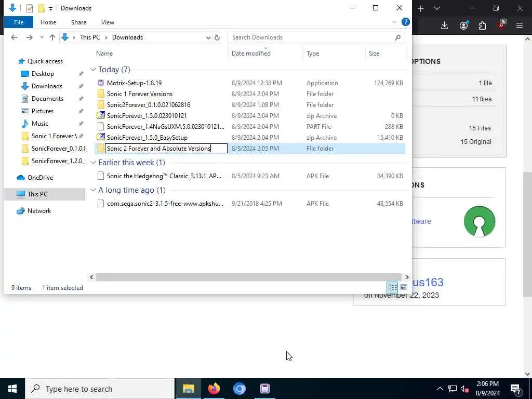The image size is (532, 399).
Task: Expand the ribbon with the chevron
Action: pos(394,22)
